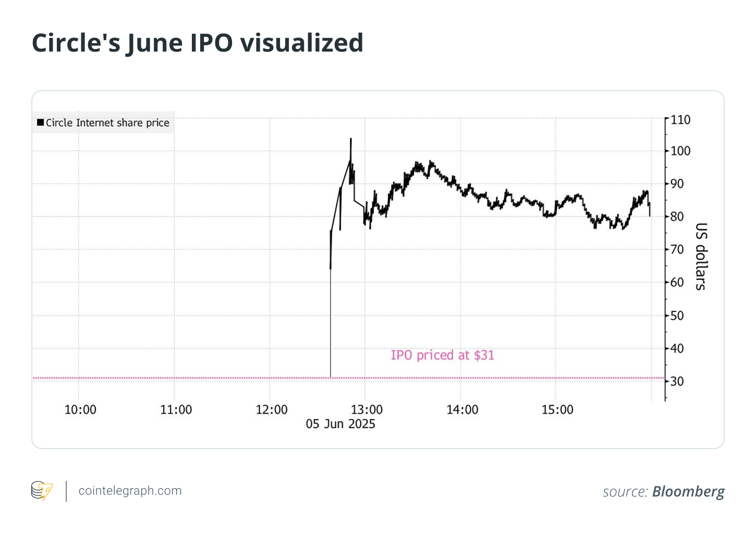Click the 'US dollars' axis title
The width and height of the screenshot is (756, 533).
(701, 256)
